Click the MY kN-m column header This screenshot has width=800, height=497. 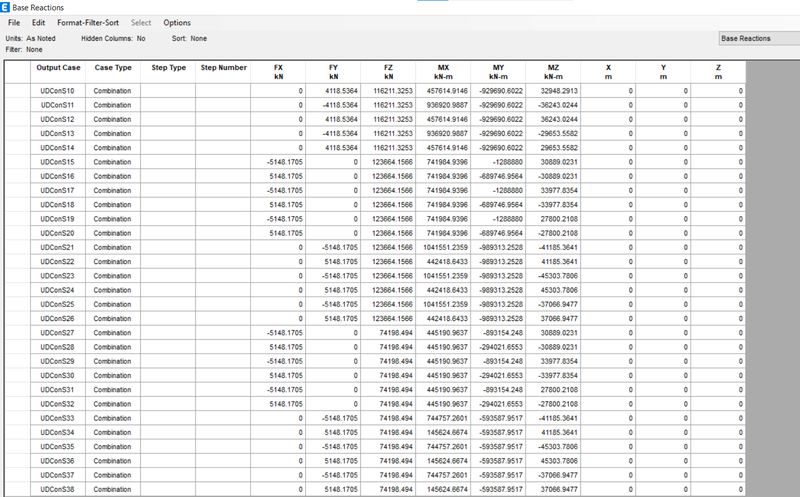coord(498,72)
